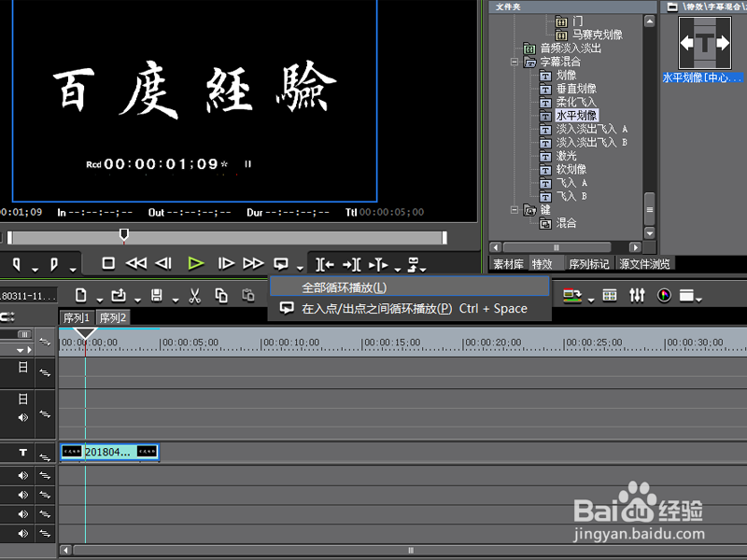Click the save project floppy icon
747x560 pixels.
(x=157, y=296)
